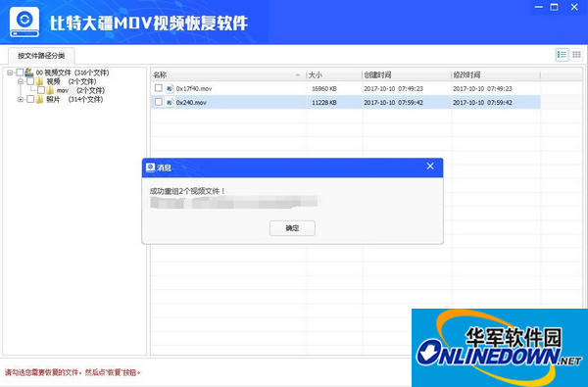Viewport: 588px width, 387px height.
Task: Close the 消息 dialog with X
Action: (x=430, y=167)
